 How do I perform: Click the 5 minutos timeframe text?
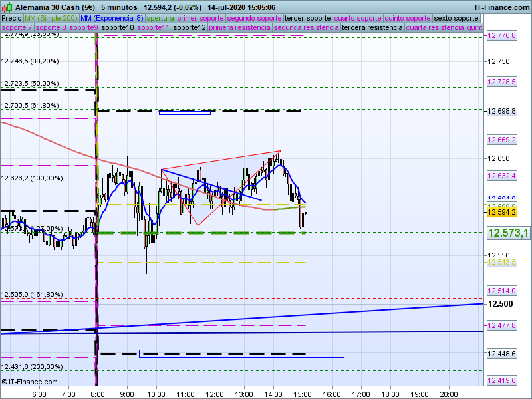coord(119,7)
